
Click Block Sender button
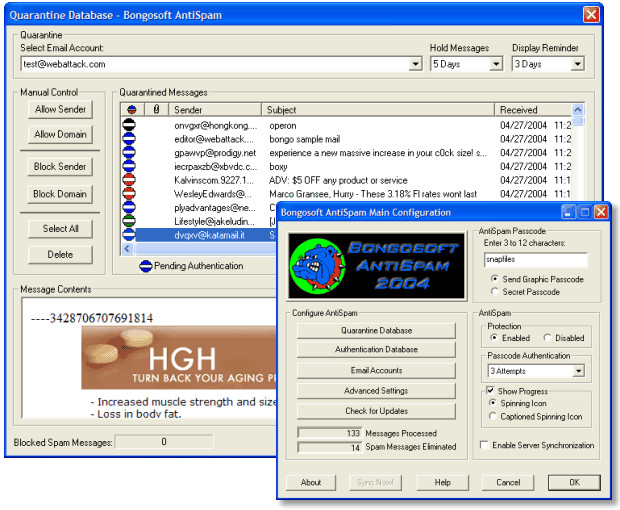coord(60,166)
